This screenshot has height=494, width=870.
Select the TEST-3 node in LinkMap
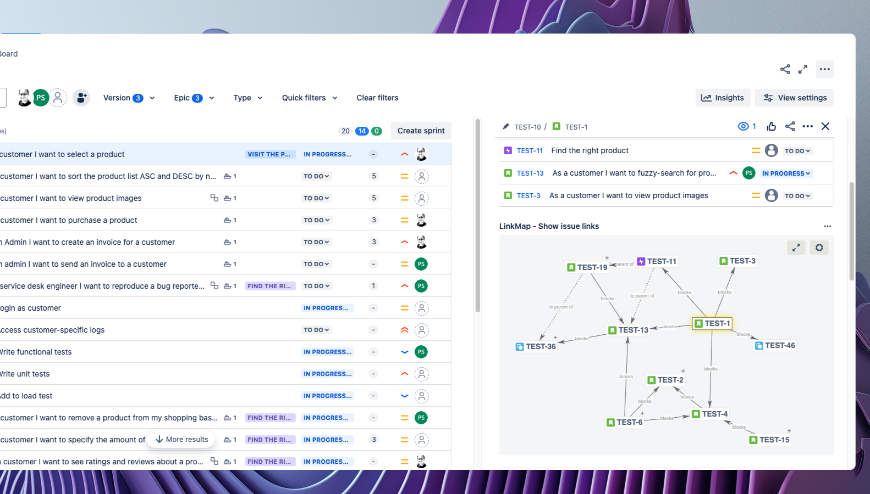click(x=737, y=261)
